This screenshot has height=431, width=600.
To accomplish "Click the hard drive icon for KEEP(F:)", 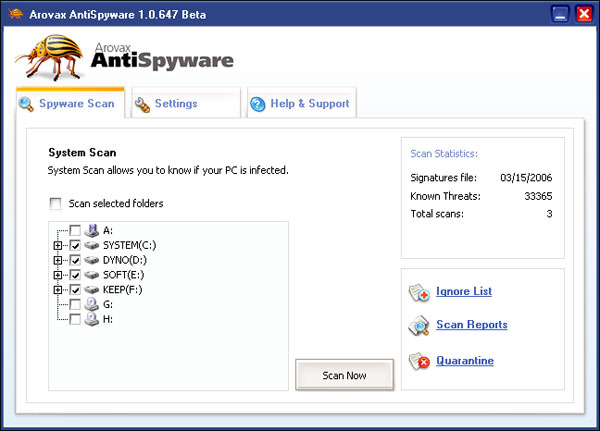I will [91, 290].
